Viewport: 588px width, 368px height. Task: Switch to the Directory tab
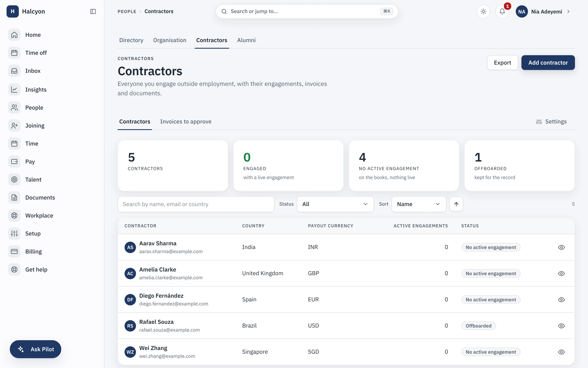[131, 40]
